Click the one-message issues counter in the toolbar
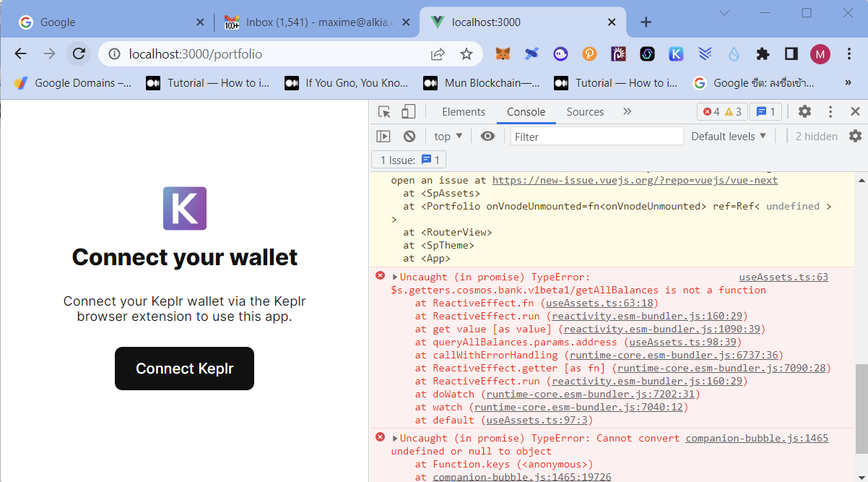Image resolution: width=868 pixels, height=482 pixels. [x=765, y=111]
